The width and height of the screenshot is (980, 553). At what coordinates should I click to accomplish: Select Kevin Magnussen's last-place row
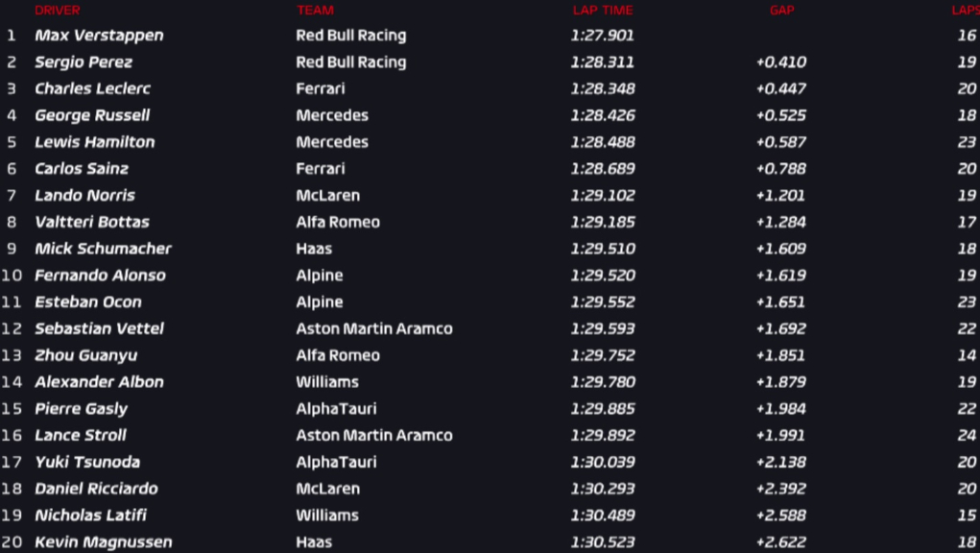point(490,541)
